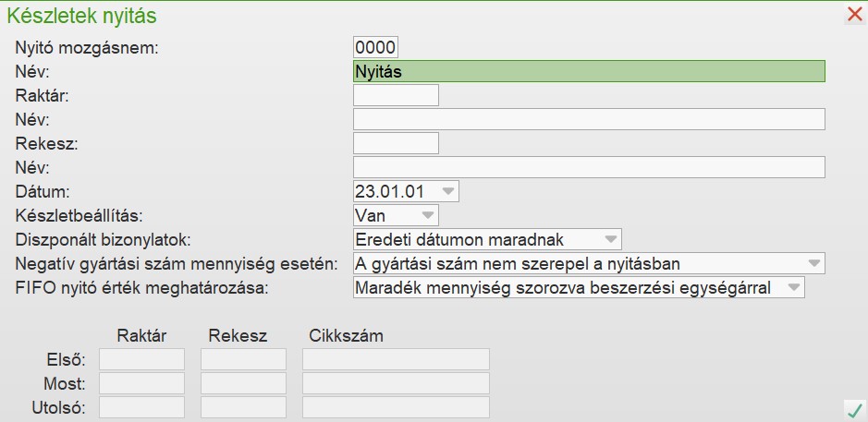Click the Utolsó Cikkszám box
The image size is (868, 422).
pos(396,407)
